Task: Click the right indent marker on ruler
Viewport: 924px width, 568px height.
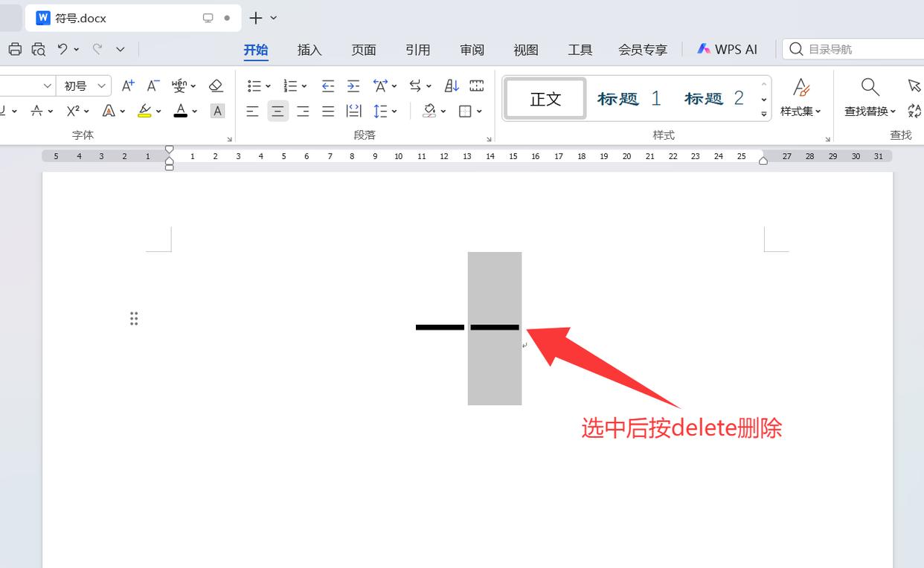Action: [763, 161]
